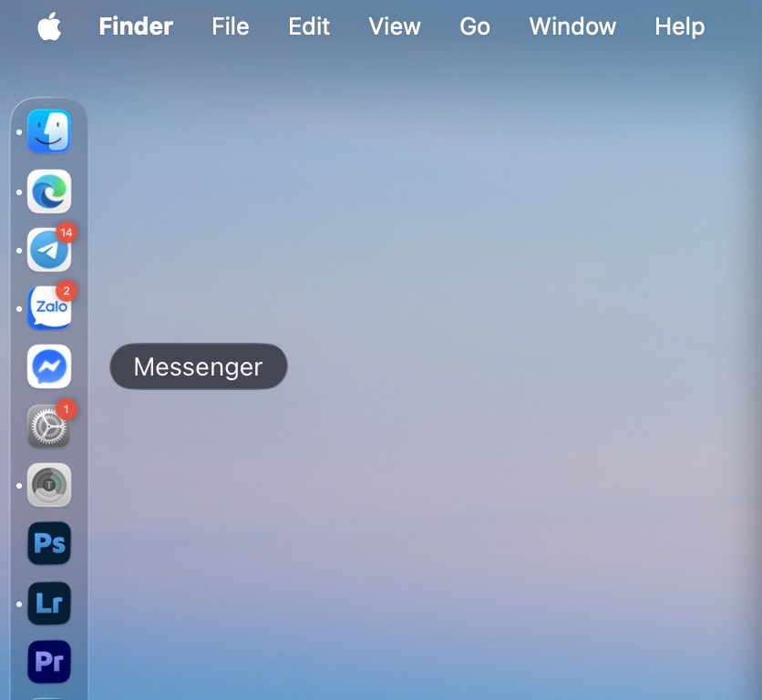
Task: Launch Adobe Premiere Pro from the Dock
Action: (x=49, y=662)
